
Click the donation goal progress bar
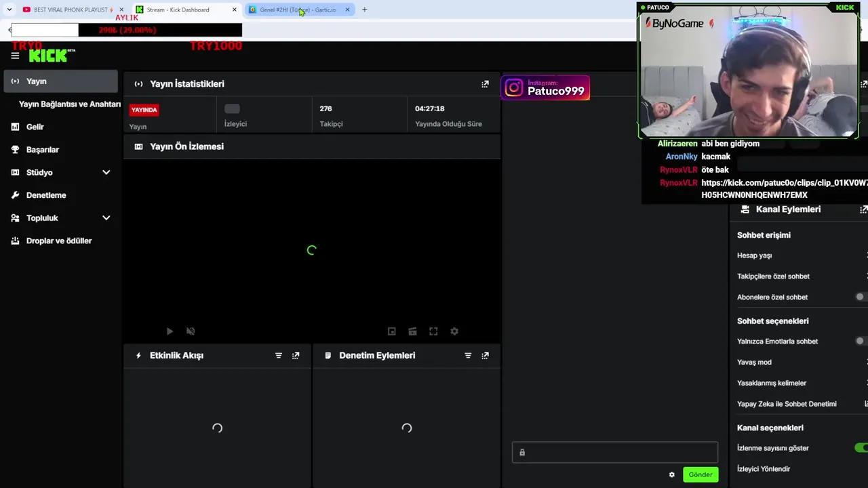coord(126,30)
